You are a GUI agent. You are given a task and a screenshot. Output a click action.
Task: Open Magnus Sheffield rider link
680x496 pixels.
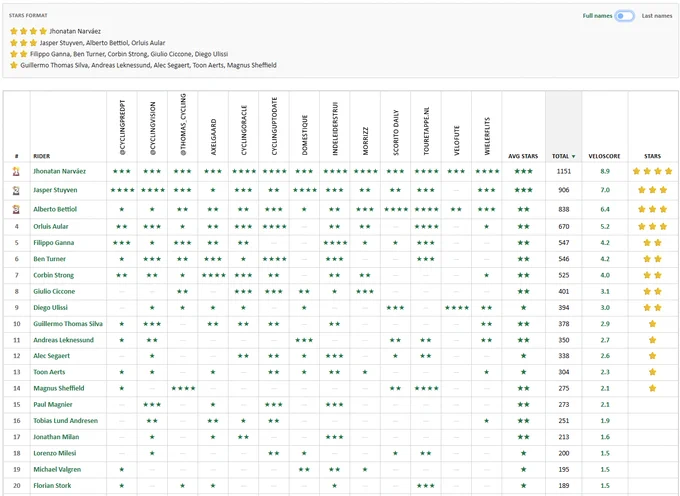(x=59, y=388)
